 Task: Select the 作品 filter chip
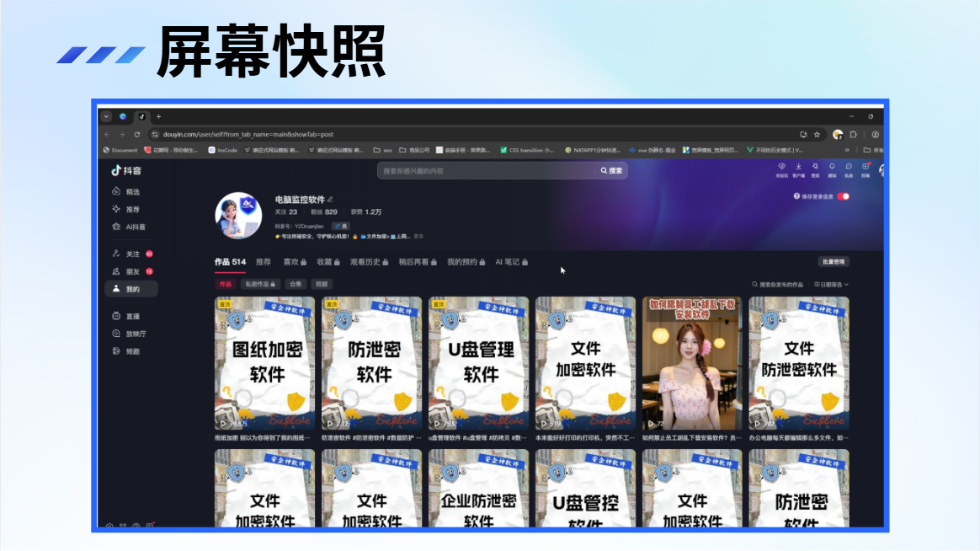point(225,284)
